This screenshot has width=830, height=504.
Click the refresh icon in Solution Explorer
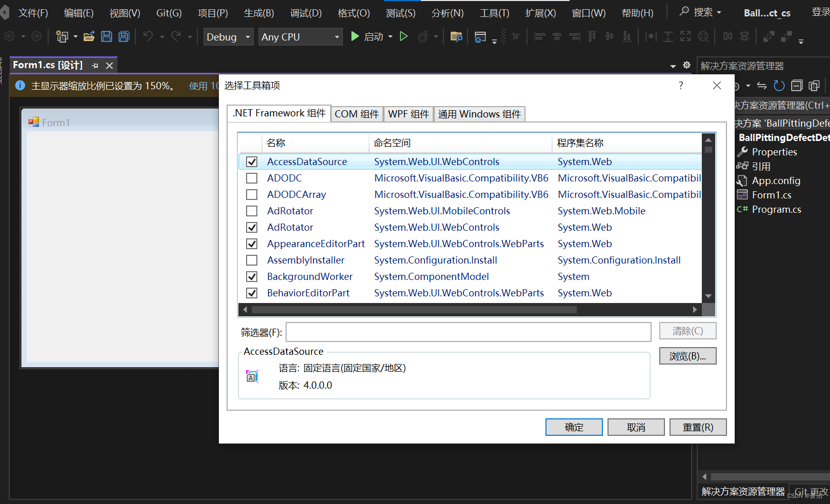pyautogui.click(x=779, y=86)
